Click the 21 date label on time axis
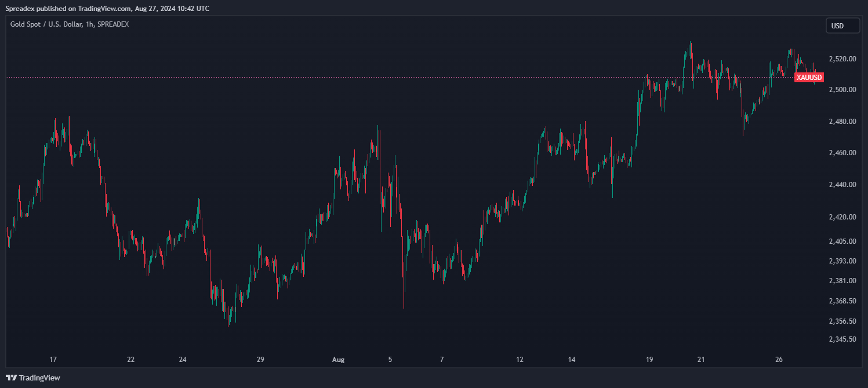This screenshot has width=868, height=388. (701, 360)
